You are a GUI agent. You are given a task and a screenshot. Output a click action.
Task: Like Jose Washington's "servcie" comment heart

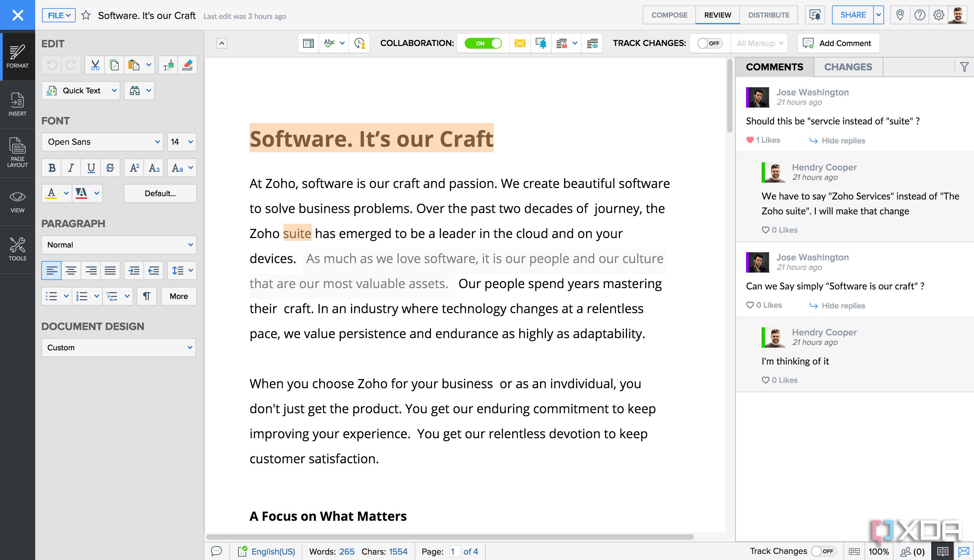click(x=750, y=140)
